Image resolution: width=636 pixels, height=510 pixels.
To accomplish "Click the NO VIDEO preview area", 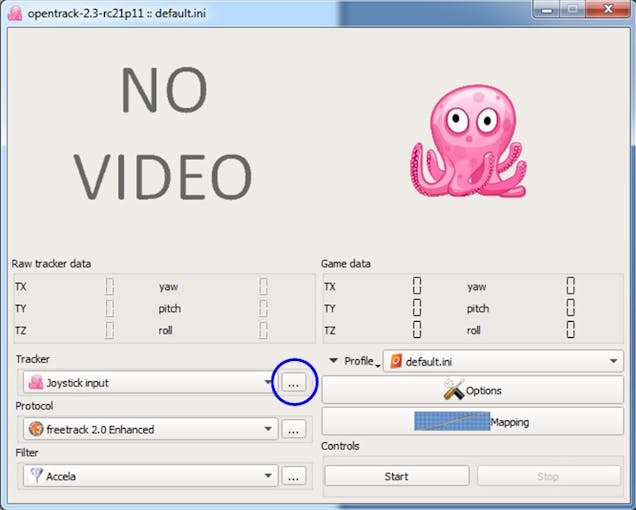I will (163, 133).
